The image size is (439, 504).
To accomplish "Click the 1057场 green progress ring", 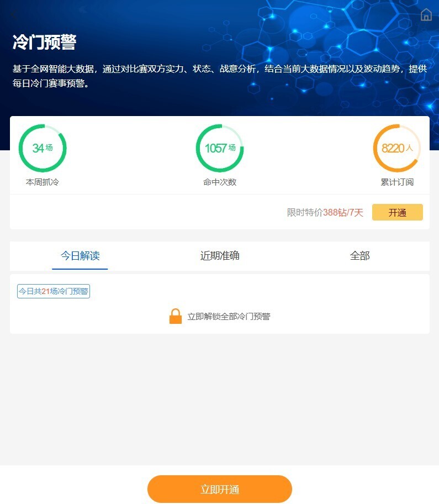I will click(x=220, y=148).
